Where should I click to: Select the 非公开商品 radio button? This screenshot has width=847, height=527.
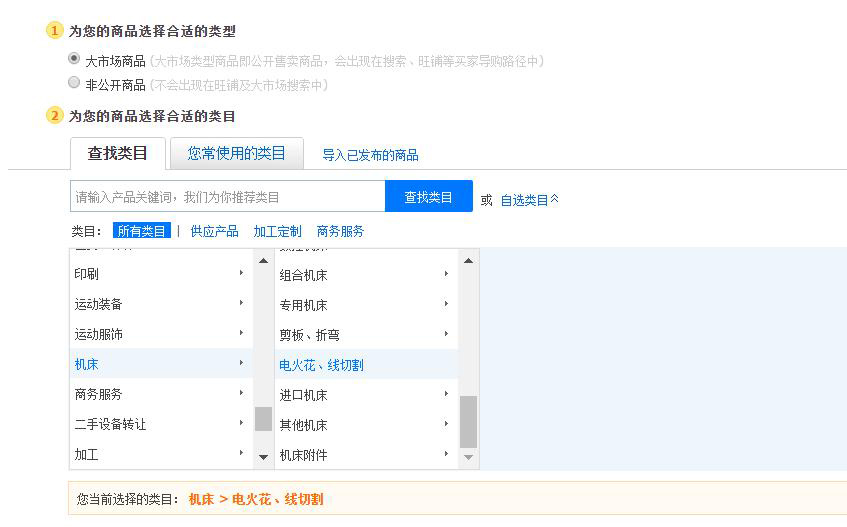tap(74, 84)
